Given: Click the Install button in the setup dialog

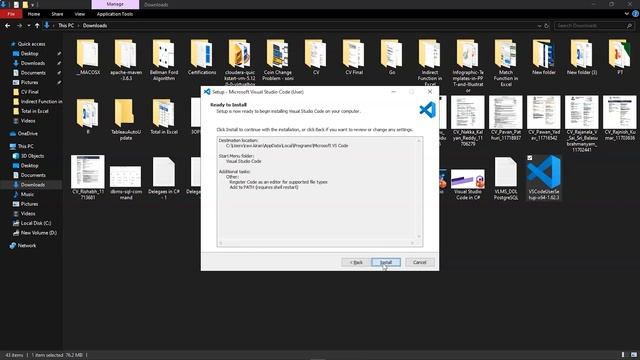Looking at the screenshot, I should [386, 262].
